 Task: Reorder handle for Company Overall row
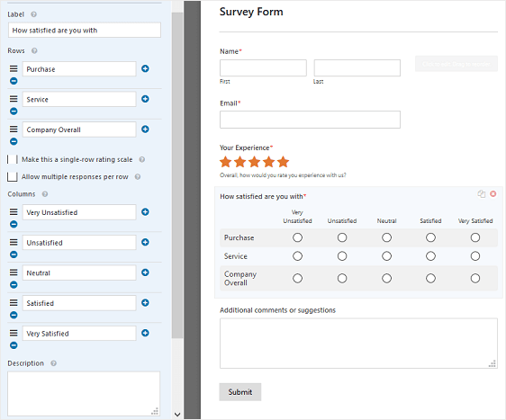coord(14,129)
